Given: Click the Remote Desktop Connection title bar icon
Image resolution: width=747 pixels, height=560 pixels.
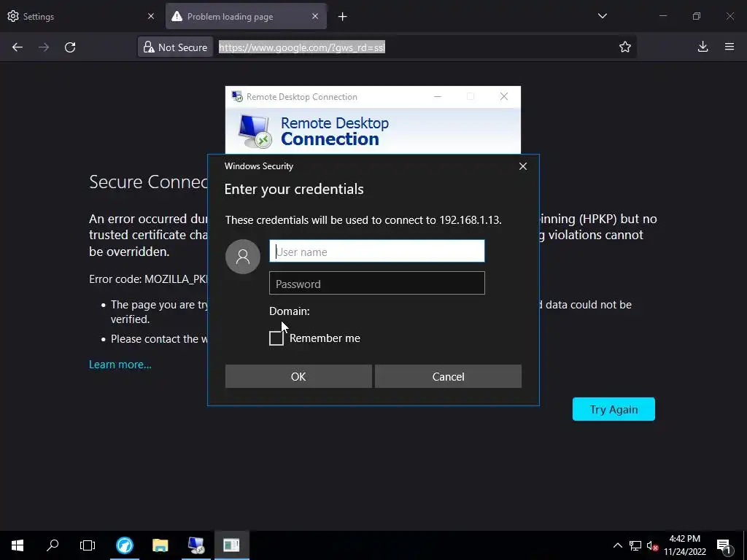Looking at the screenshot, I should coord(237,97).
